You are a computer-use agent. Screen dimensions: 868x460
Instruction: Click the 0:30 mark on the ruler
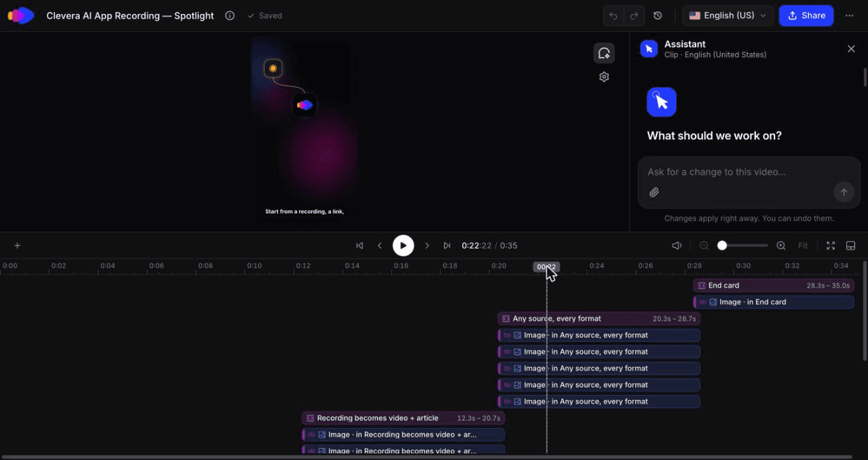coord(743,266)
